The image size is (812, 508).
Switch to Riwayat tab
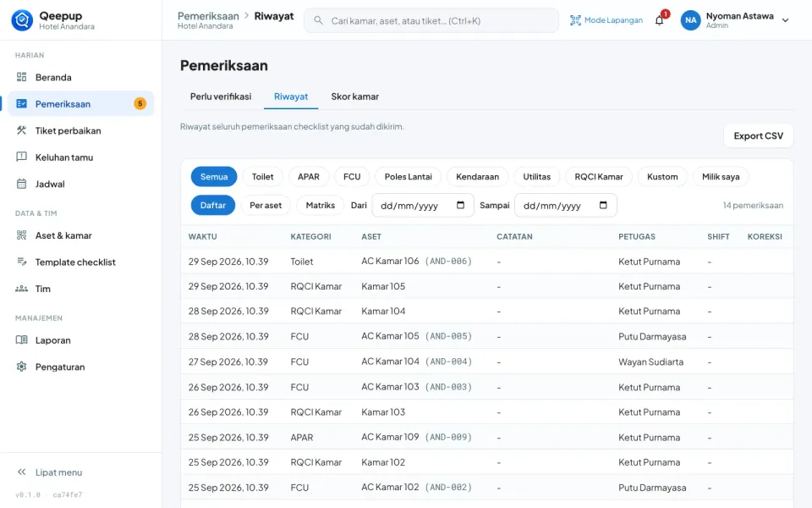(x=291, y=97)
